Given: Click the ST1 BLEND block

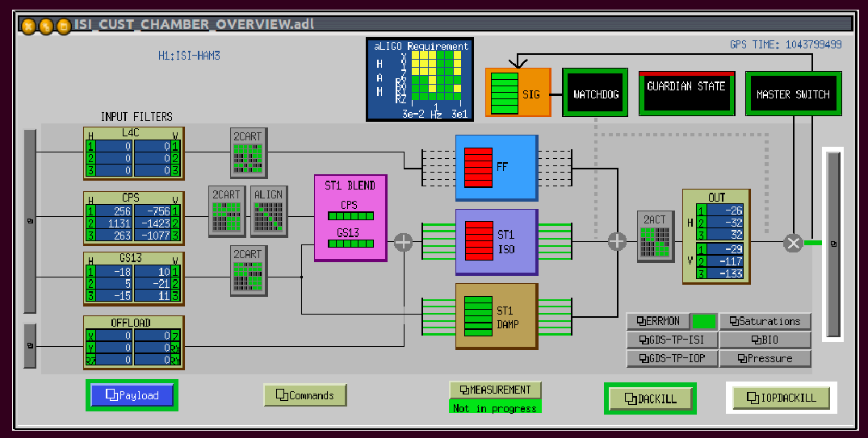Looking at the screenshot, I should [x=350, y=218].
